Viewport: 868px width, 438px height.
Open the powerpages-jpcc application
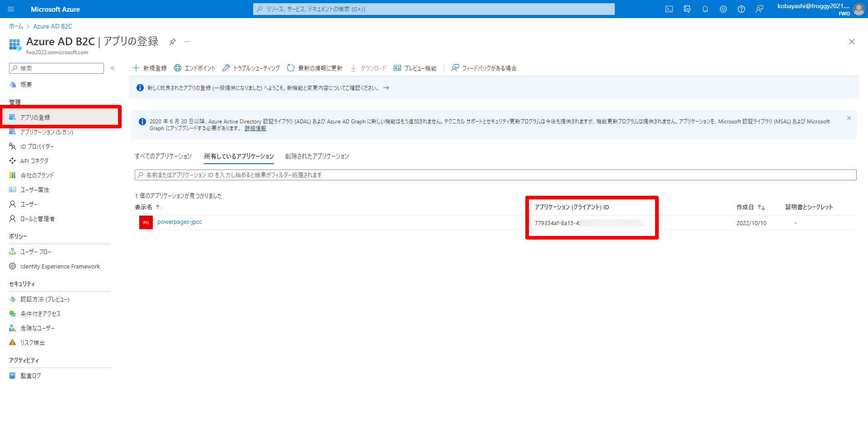click(179, 222)
